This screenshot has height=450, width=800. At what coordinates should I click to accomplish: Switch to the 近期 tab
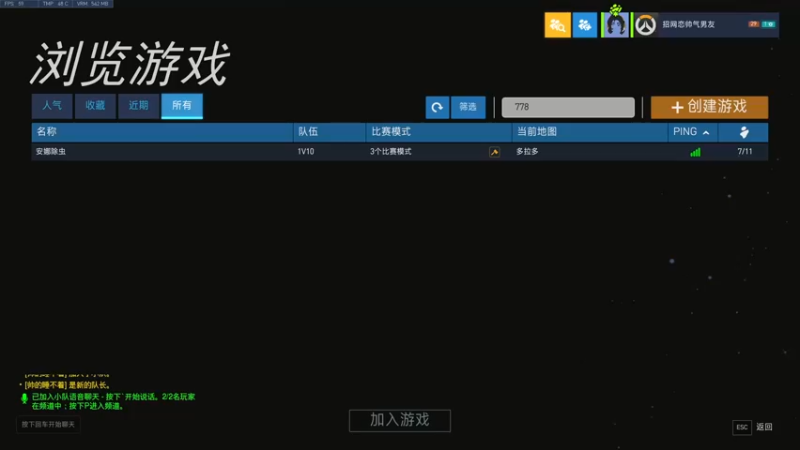point(139,106)
